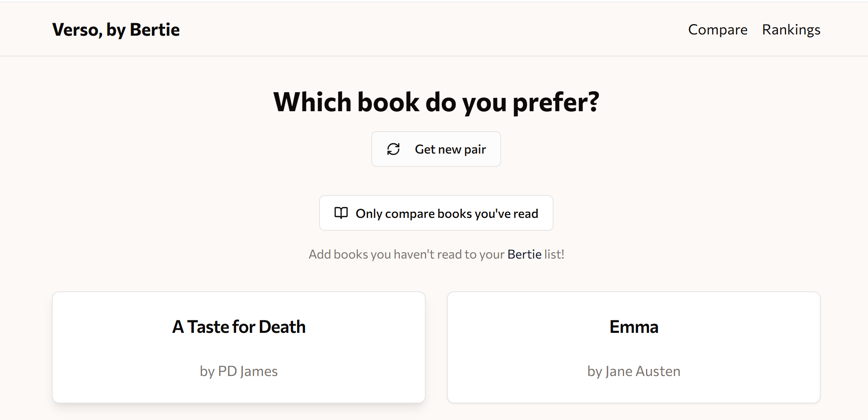Click the refresh arrows icon
The image size is (868, 420).
[x=393, y=149]
